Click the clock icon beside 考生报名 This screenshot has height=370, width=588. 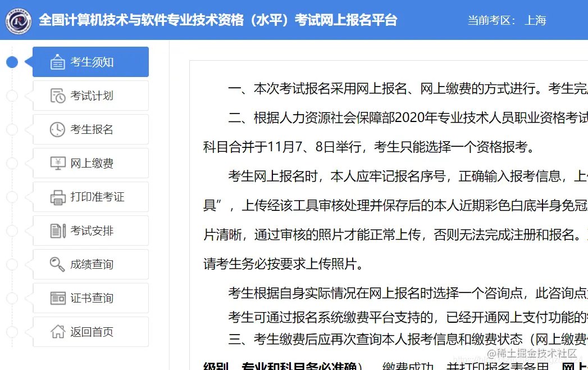pyautogui.click(x=57, y=129)
